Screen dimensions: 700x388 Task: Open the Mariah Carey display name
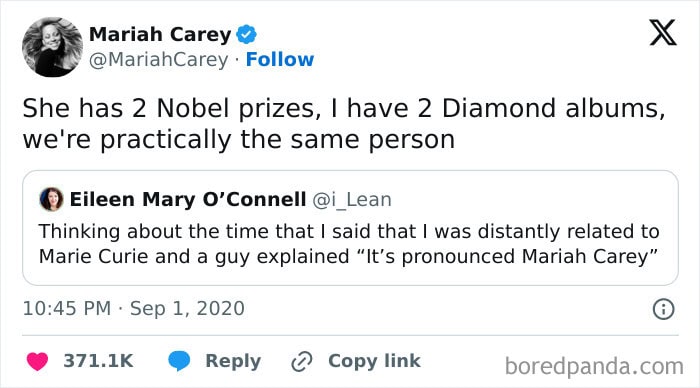[x=160, y=34]
